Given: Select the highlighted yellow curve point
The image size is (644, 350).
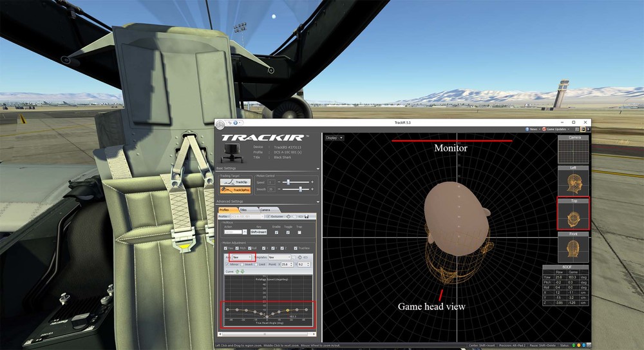Looking at the screenshot, I should (287, 310).
